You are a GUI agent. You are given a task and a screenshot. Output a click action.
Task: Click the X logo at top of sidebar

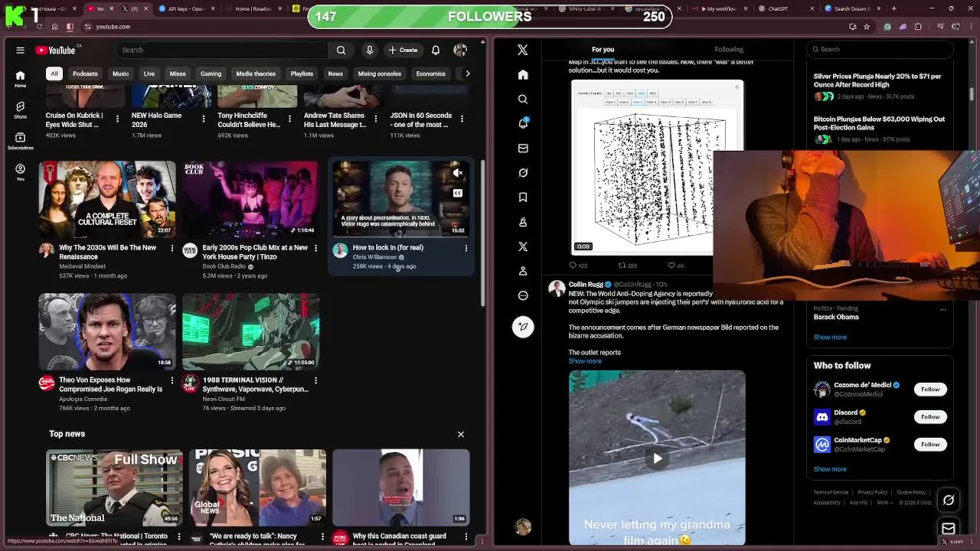[523, 50]
